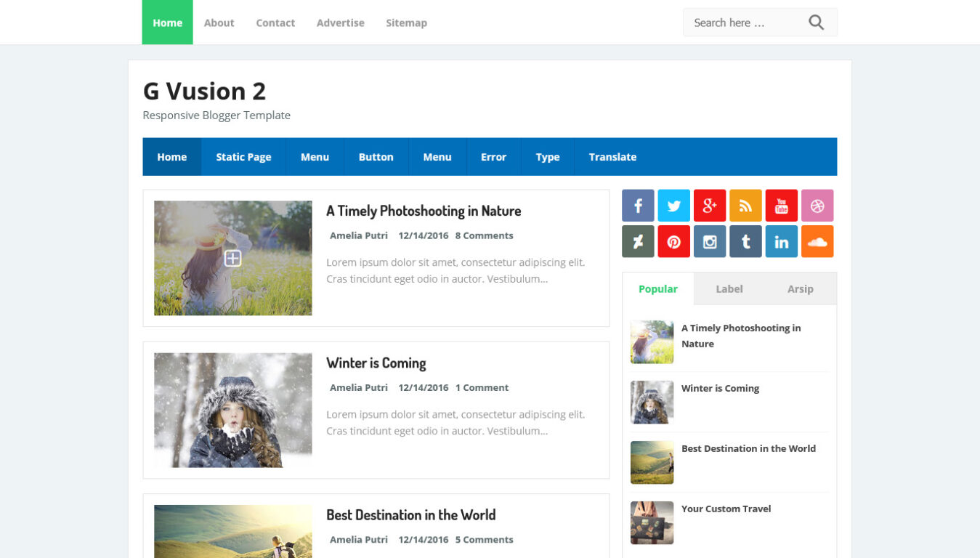Go to Home in top navigation

[167, 23]
